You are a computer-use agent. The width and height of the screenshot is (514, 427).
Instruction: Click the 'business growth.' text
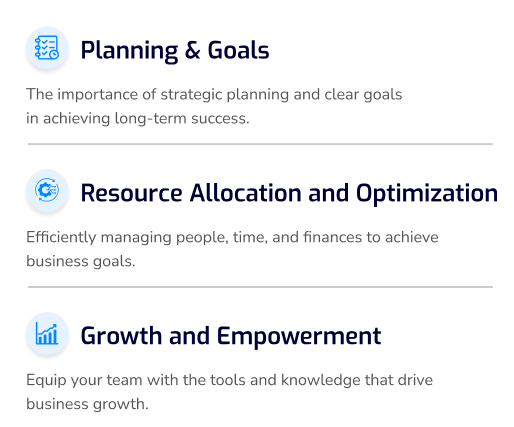click(87, 404)
